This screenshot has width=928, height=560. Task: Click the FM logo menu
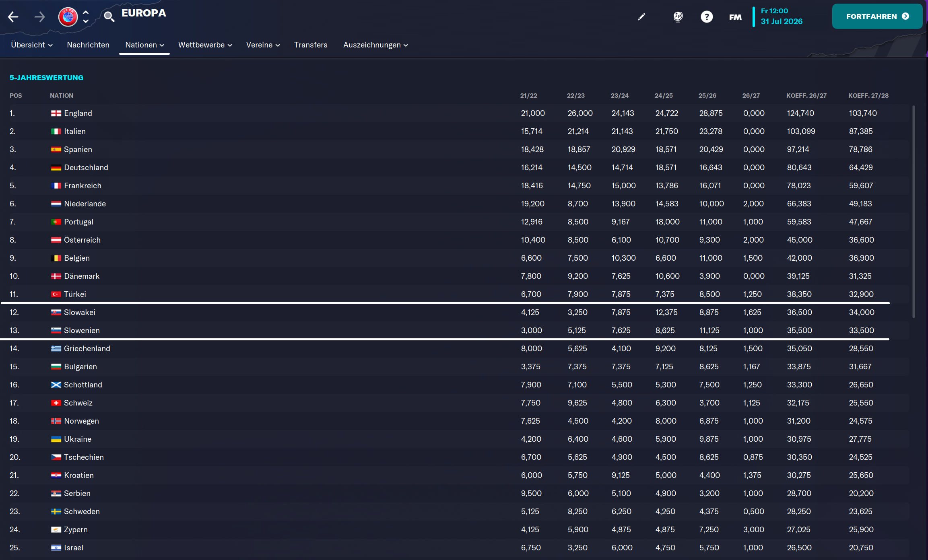pos(735,17)
